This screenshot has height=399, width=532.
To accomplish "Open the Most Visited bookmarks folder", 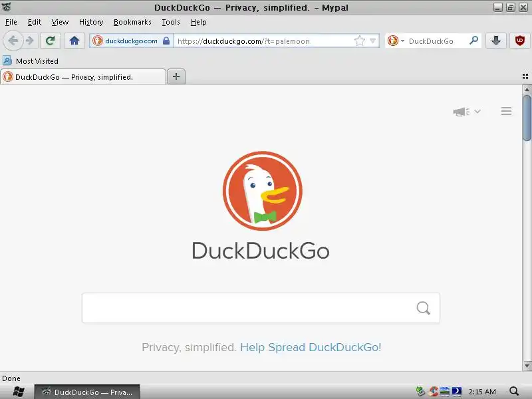I will pos(31,61).
